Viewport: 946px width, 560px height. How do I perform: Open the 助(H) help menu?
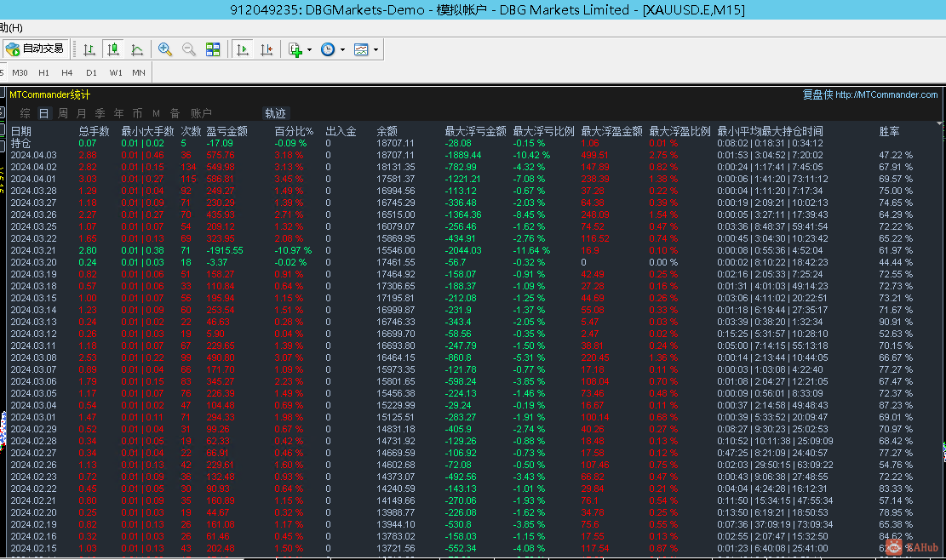(x=11, y=28)
